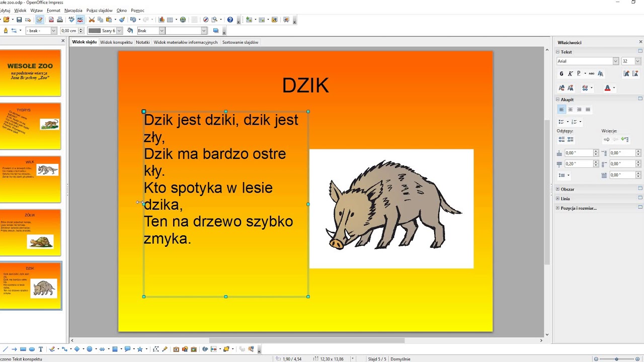Switch to Sortowanie slajdów tab
This screenshot has height=362, width=644.
coord(240,42)
